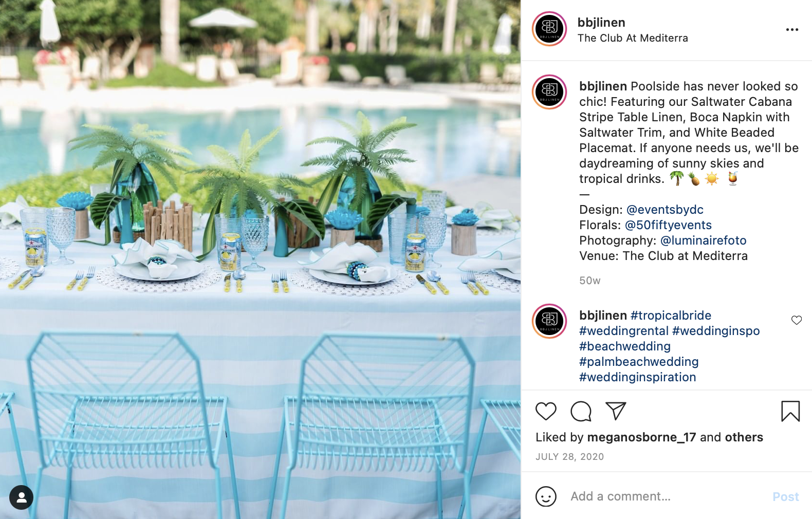Open emoji picker smiley icon
The image size is (812, 519).
tap(546, 496)
